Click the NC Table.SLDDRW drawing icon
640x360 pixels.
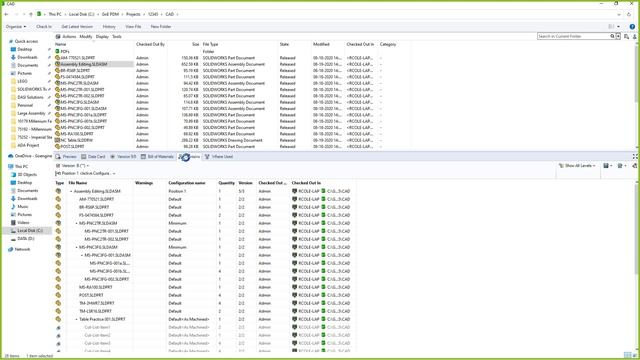[x=58, y=140]
